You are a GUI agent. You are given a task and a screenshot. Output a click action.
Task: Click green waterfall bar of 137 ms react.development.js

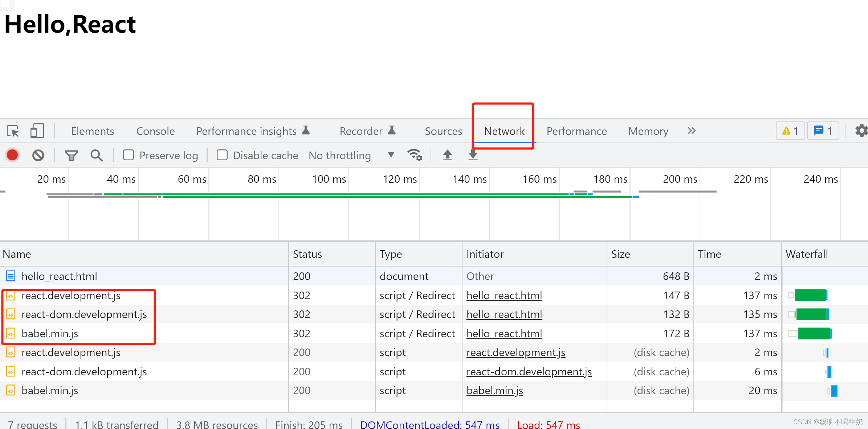click(x=810, y=295)
